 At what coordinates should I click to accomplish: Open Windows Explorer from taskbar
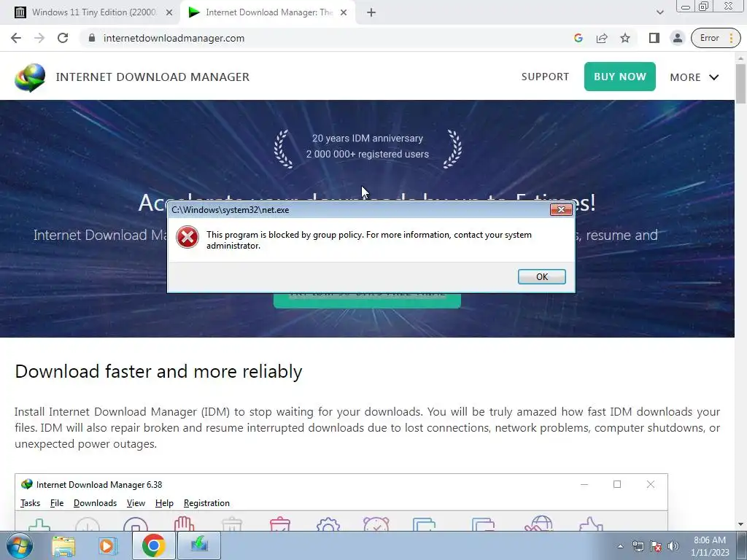tap(63, 545)
